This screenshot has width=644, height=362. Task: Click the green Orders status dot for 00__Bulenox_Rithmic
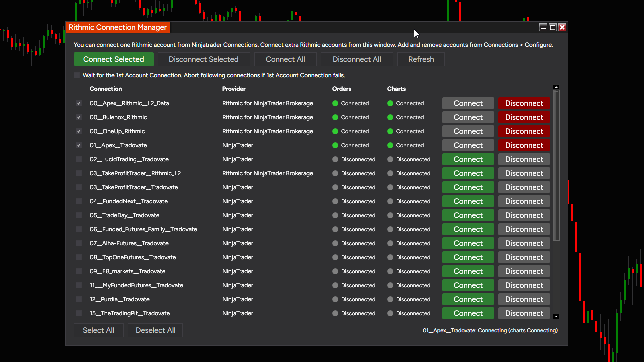point(335,117)
